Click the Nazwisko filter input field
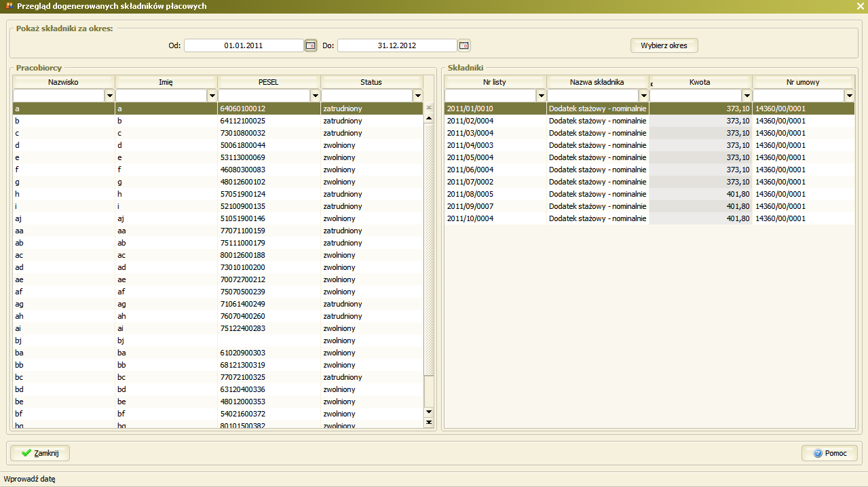Viewport: 868px width, 487px height. coord(59,96)
